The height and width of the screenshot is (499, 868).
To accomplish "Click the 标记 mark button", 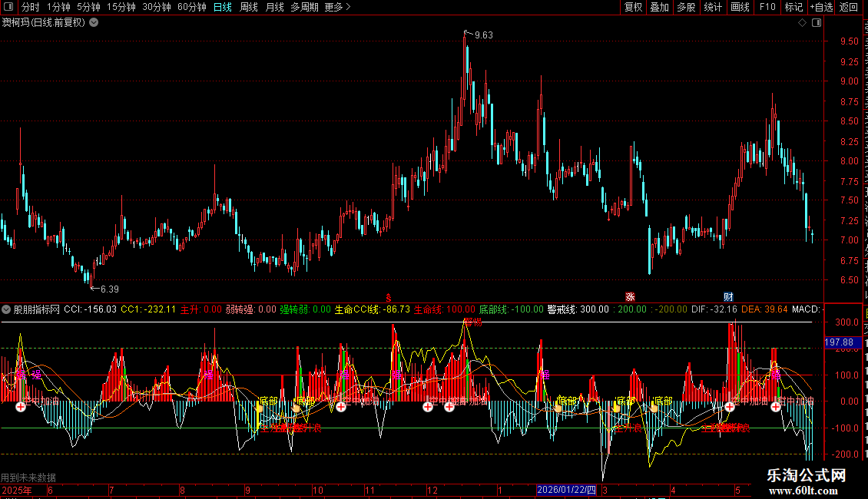I will click(x=793, y=7).
